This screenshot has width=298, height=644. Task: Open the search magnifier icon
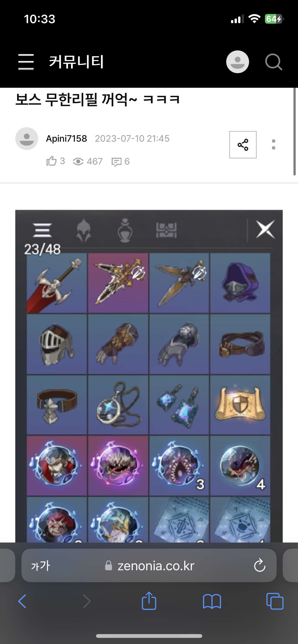[274, 62]
